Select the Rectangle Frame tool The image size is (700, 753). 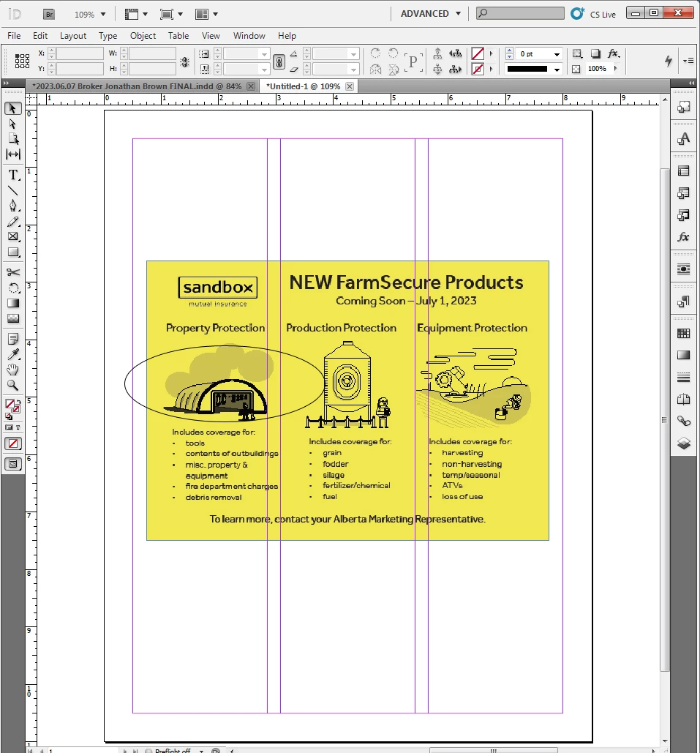[x=13, y=237]
